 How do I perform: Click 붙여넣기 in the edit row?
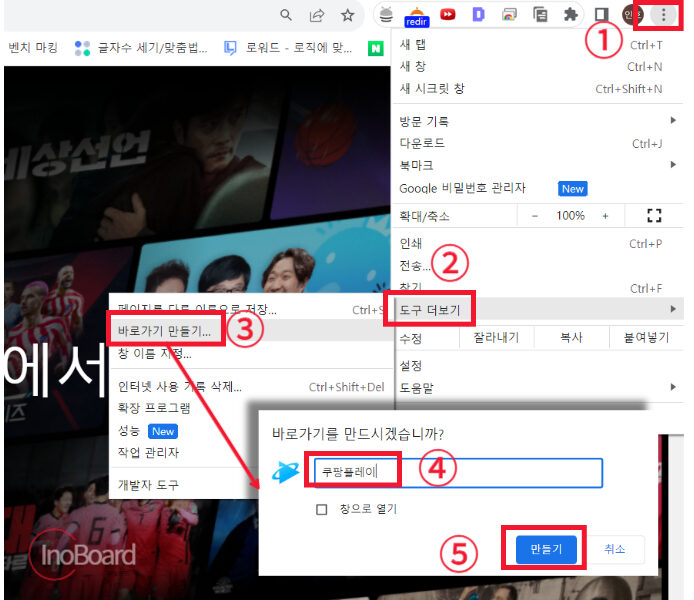point(646,338)
